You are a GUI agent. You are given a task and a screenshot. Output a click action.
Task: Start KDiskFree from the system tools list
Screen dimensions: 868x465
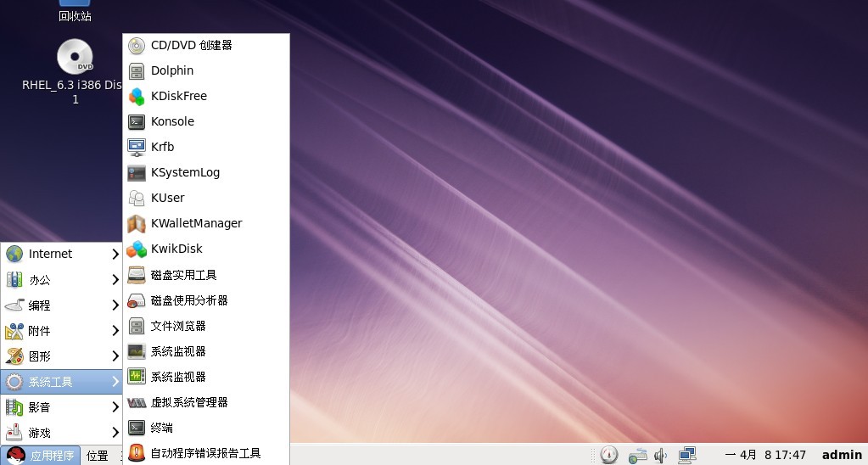click(206, 97)
